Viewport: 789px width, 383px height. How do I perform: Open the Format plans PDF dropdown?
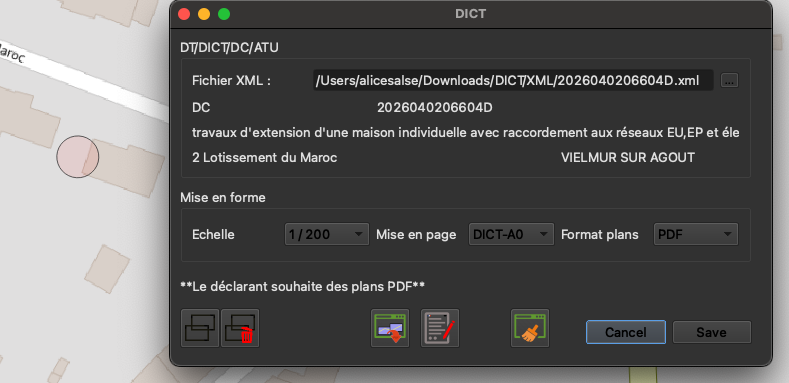pyautogui.click(x=695, y=235)
